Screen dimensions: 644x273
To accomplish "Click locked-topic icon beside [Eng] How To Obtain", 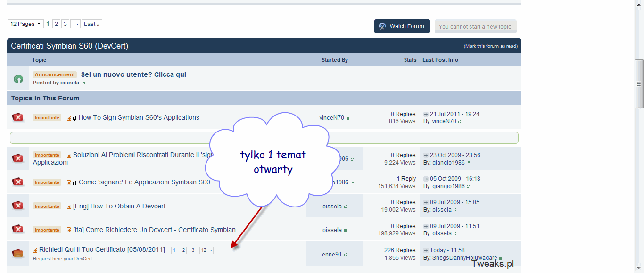I will tap(18, 206).
